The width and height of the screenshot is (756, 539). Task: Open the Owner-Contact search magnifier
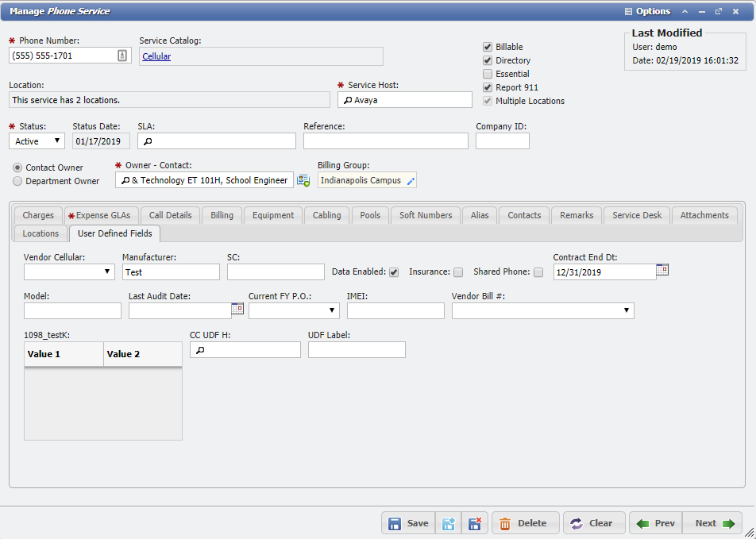coord(125,180)
